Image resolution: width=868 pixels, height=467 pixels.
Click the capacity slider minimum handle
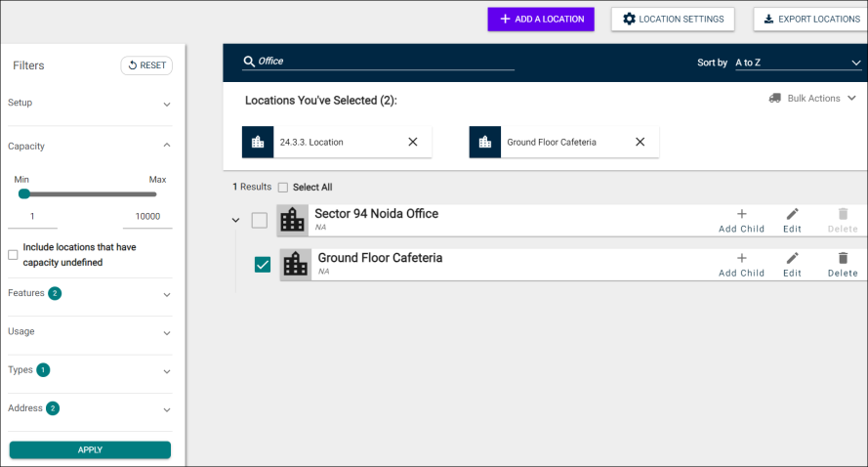[23, 193]
